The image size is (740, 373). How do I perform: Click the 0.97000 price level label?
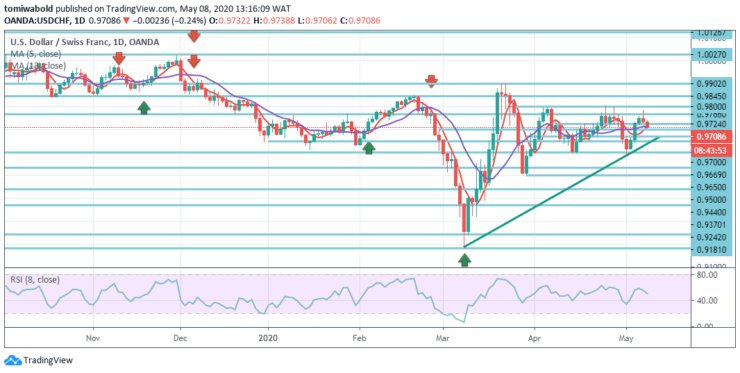click(712, 162)
